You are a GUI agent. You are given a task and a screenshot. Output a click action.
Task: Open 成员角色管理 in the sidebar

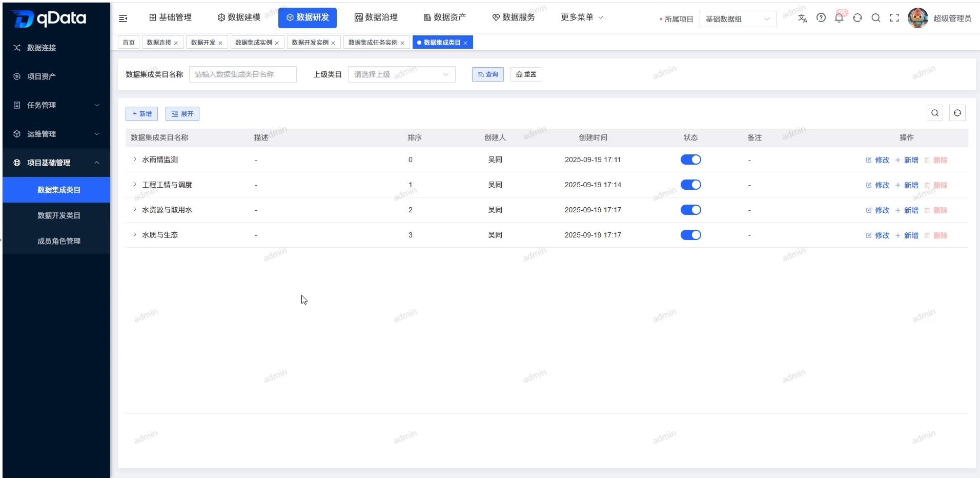(56, 241)
